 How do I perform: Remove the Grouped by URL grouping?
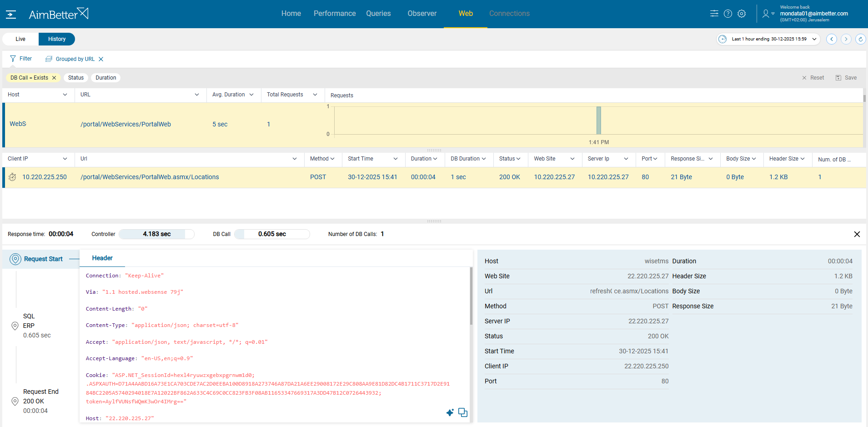click(101, 59)
